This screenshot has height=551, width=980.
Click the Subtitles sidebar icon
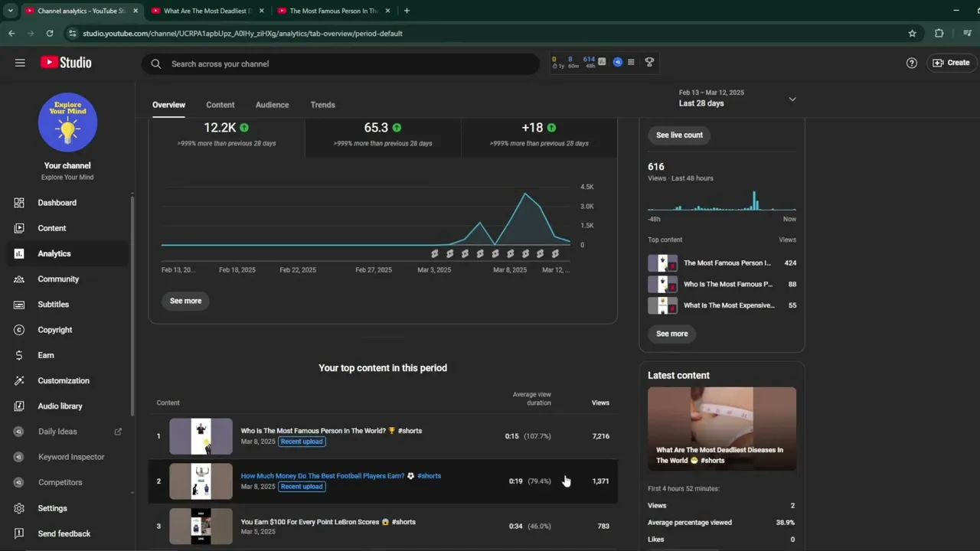(x=19, y=305)
